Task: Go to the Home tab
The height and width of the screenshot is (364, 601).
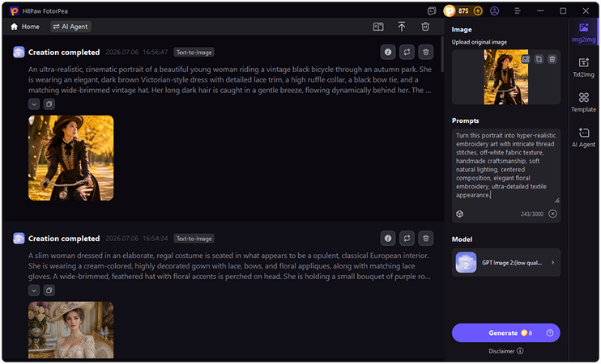Action: [x=25, y=27]
